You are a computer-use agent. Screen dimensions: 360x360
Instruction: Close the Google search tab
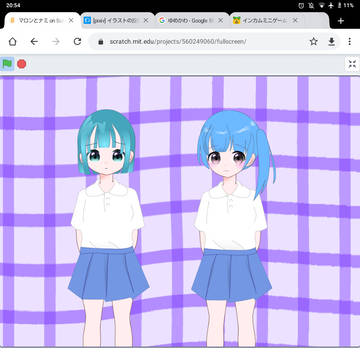coord(220,21)
